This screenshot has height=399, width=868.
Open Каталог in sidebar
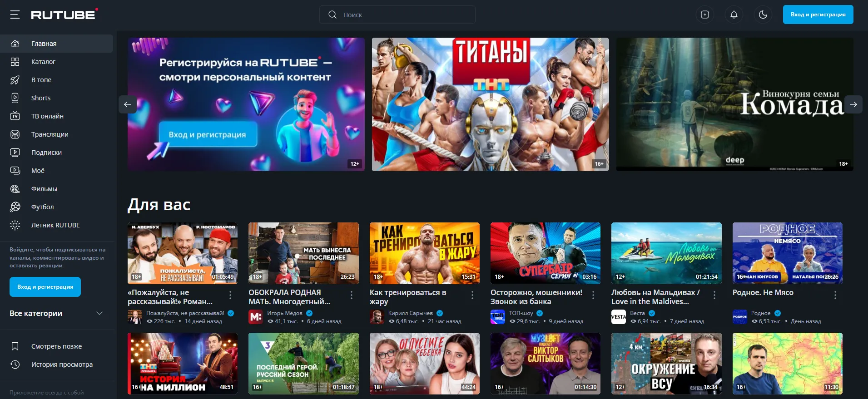point(56,62)
